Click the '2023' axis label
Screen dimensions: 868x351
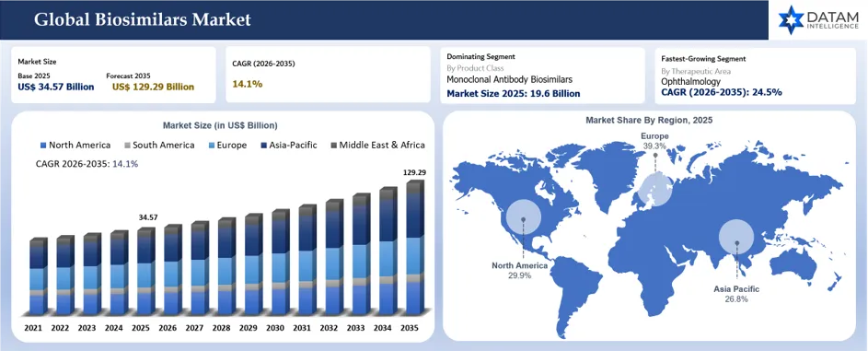click(x=87, y=328)
